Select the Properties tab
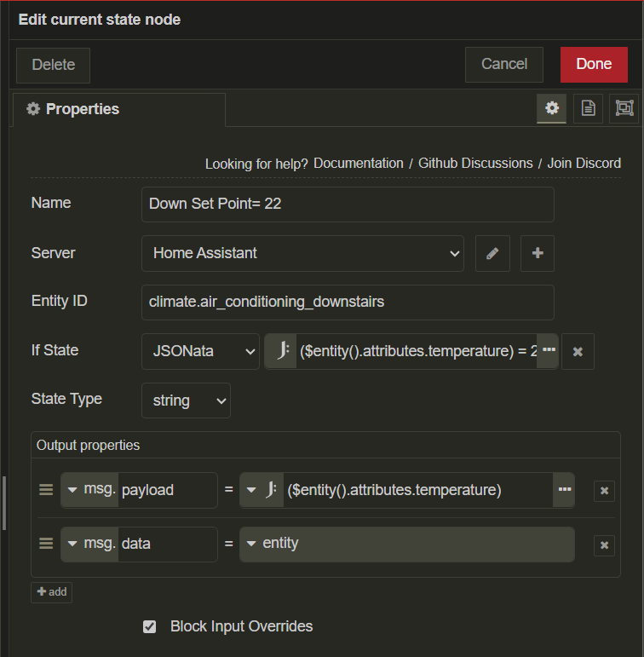The height and width of the screenshot is (657, 644). 119,109
